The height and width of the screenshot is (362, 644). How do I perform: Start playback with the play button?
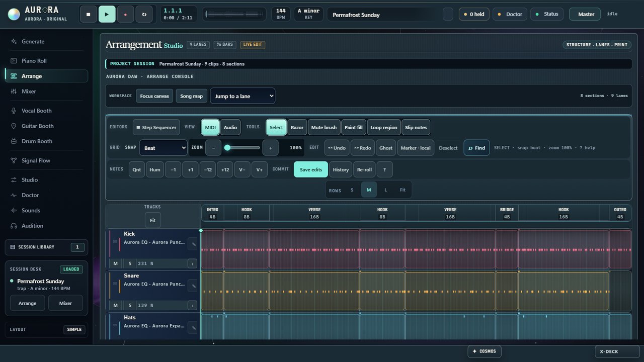(x=107, y=14)
